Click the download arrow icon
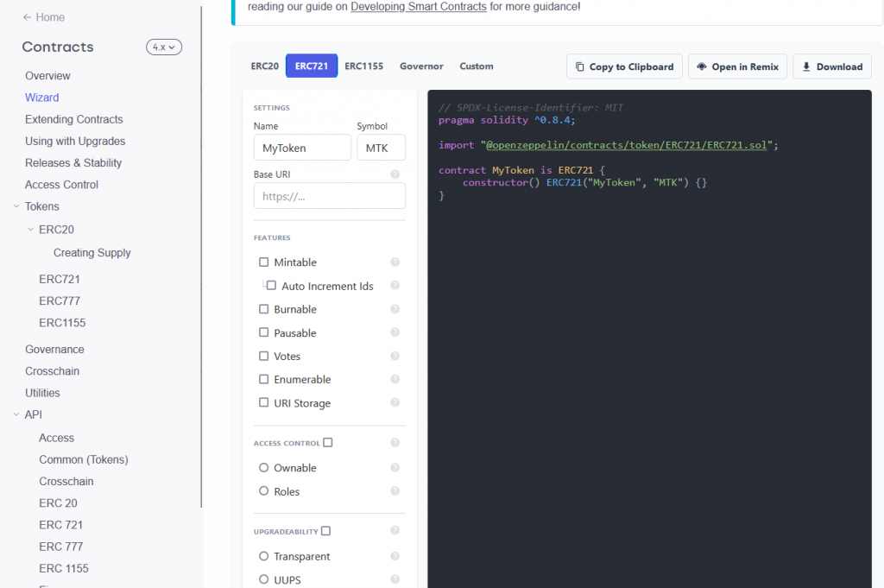The height and width of the screenshot is (588, 884). 806,66
